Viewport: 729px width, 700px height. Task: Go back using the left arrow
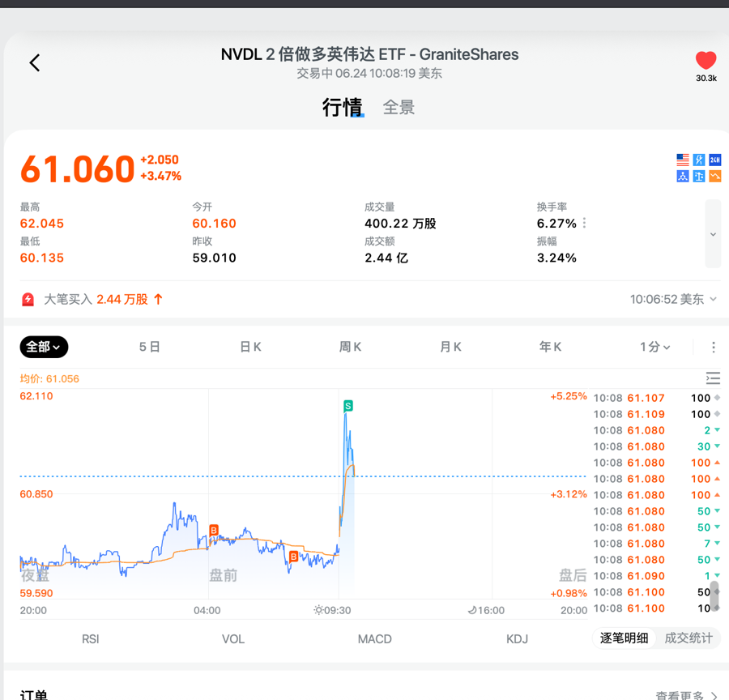[x=35, y=63]
